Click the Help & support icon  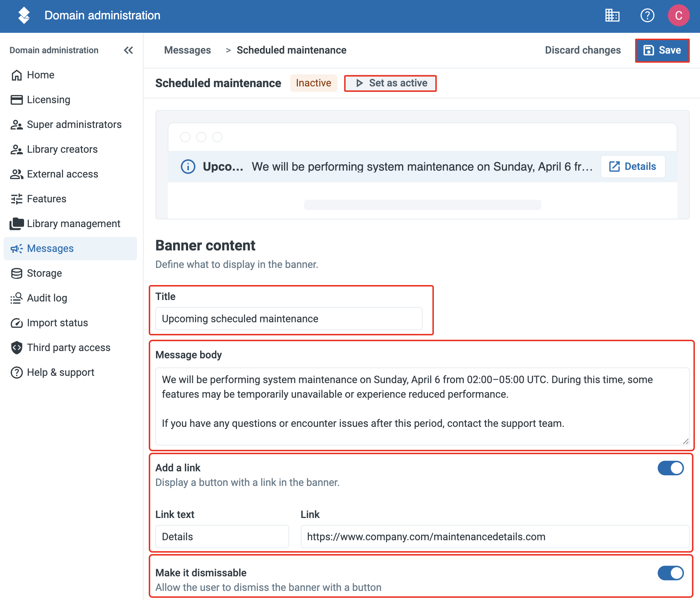pyautogui.click(x=17, y=372)
